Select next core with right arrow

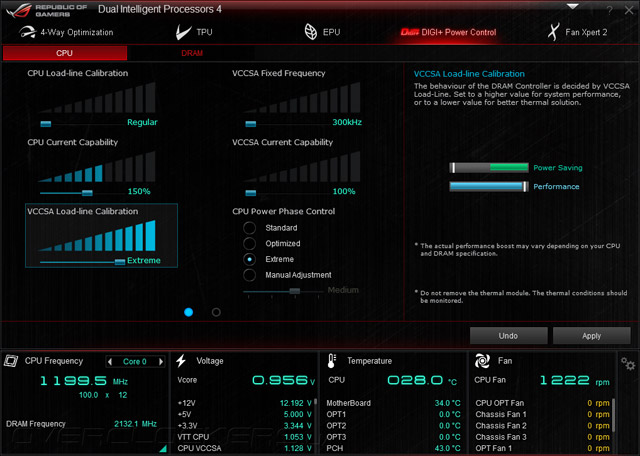point(161,361)
